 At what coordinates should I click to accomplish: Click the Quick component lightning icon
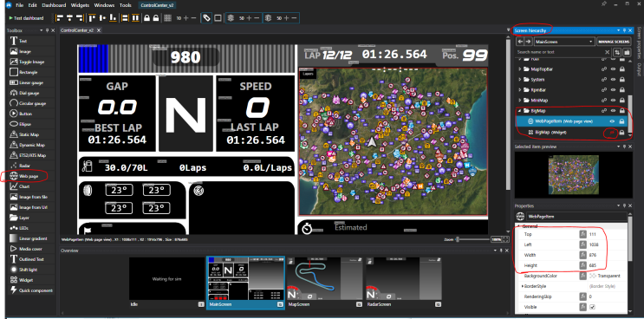tap(13, 290)
